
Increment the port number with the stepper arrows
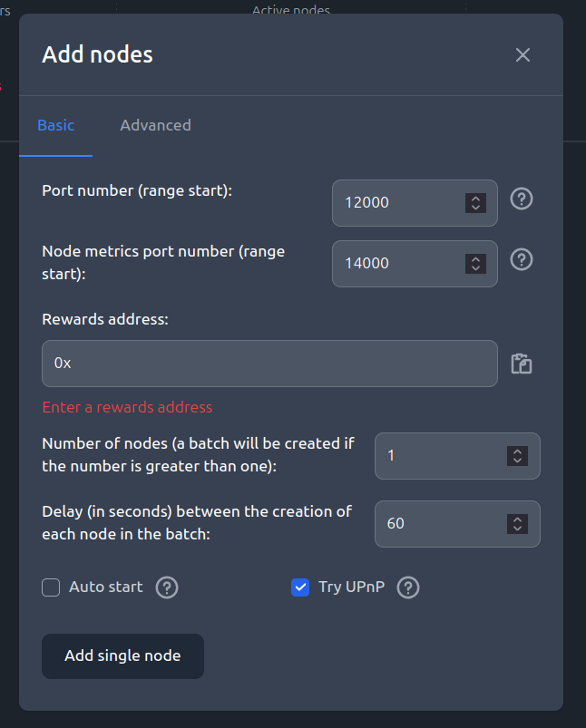tap(475, 198)
